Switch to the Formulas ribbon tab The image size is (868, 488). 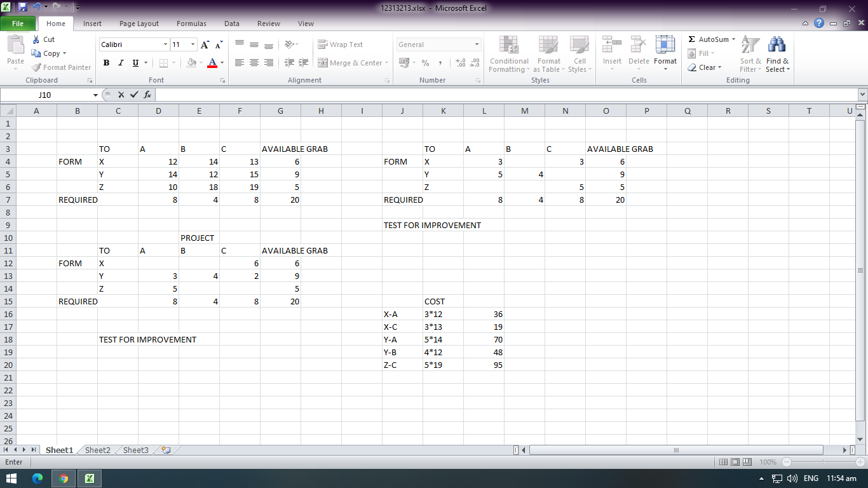(191, 24)
